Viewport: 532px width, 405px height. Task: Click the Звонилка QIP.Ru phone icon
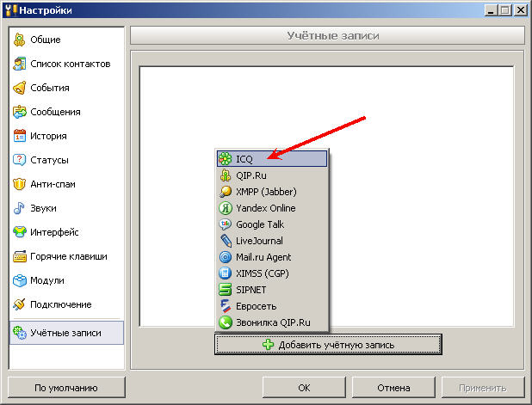225,322
